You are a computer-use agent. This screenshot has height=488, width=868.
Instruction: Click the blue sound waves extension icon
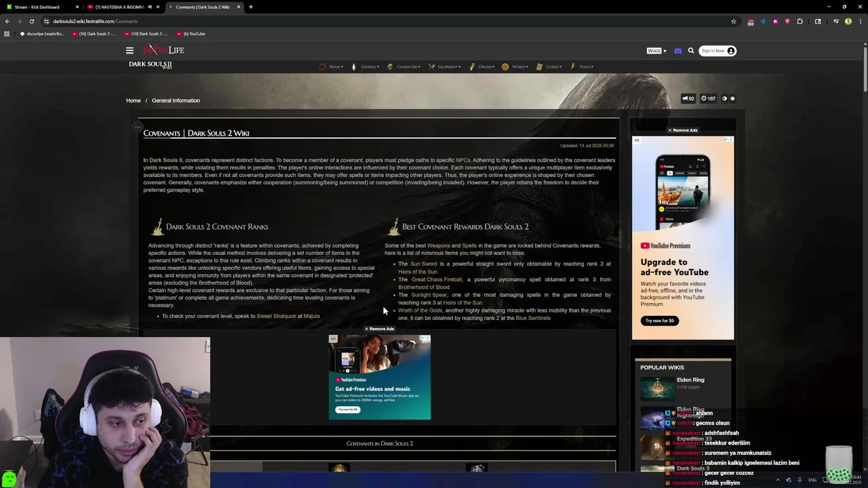click(763, 21)
